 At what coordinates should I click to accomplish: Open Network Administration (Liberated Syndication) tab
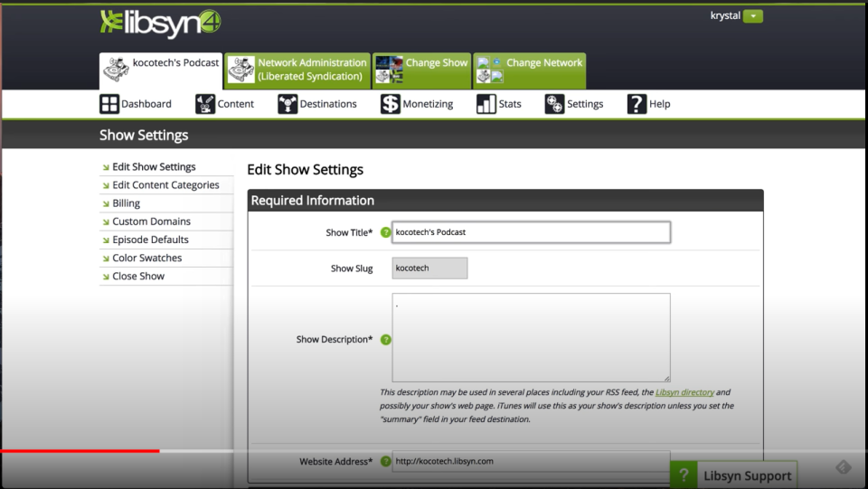click(297, 71)
